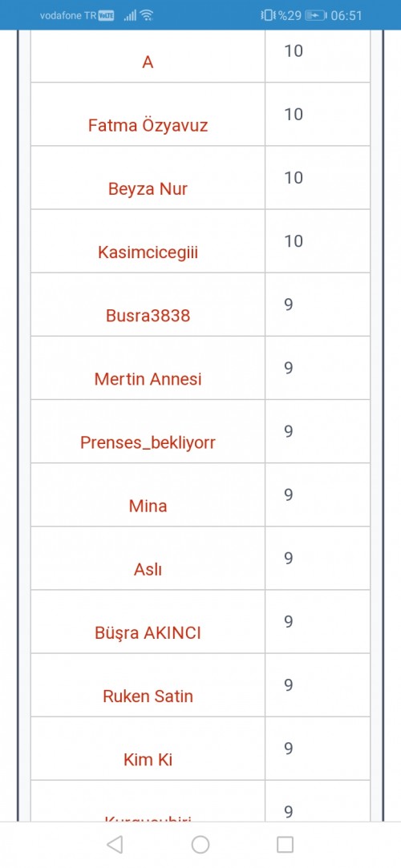401x868 pixels.
Task: Tap the cellular signal bars icon
Action: [x=130, y=15]
